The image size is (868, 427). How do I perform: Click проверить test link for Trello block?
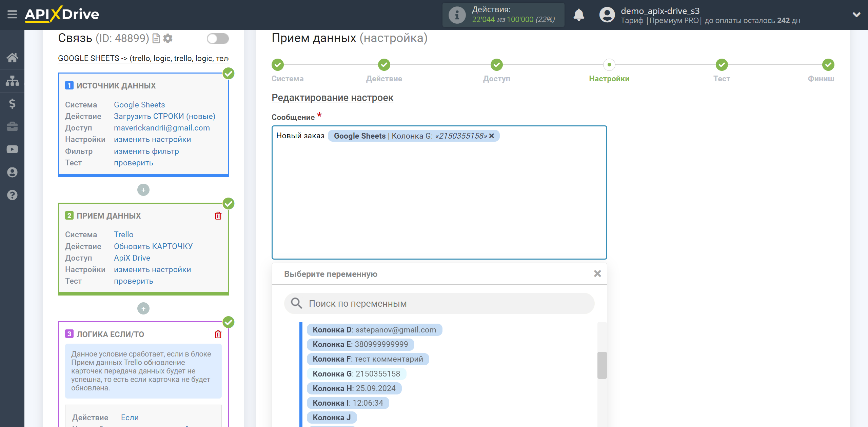(133, 281)
